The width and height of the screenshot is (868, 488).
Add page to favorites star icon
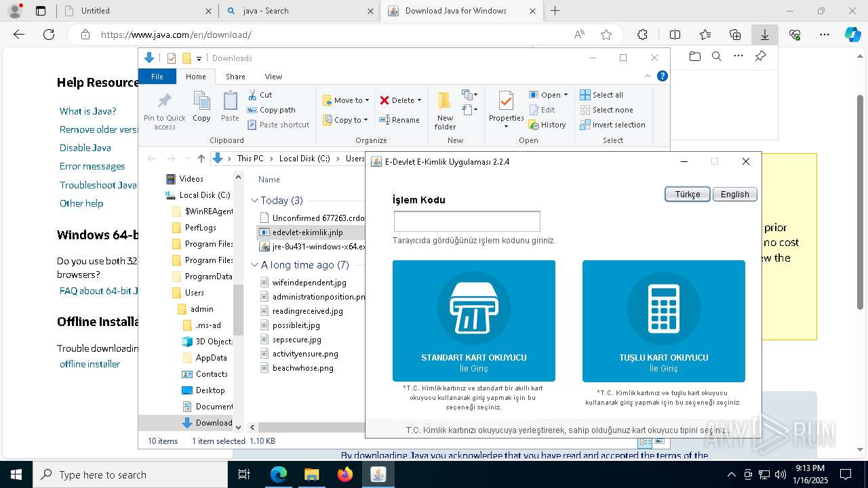[606, 35]
